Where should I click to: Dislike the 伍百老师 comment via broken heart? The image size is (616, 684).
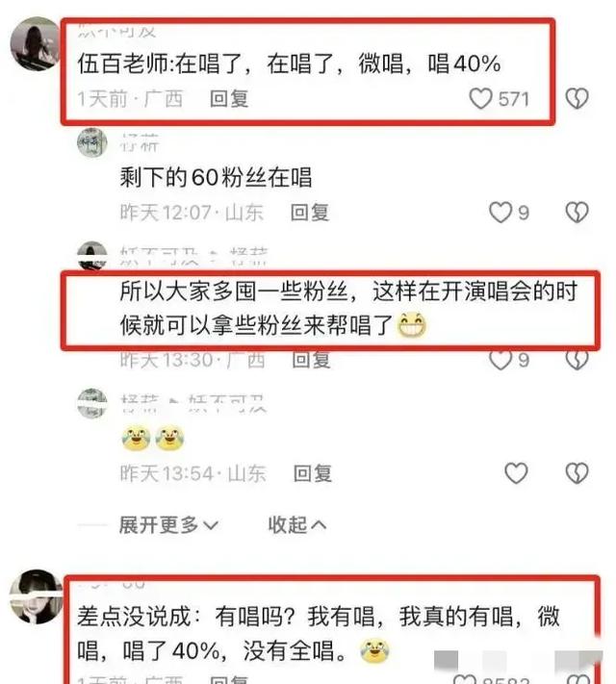pyautogui.click(x=577, y=98)
